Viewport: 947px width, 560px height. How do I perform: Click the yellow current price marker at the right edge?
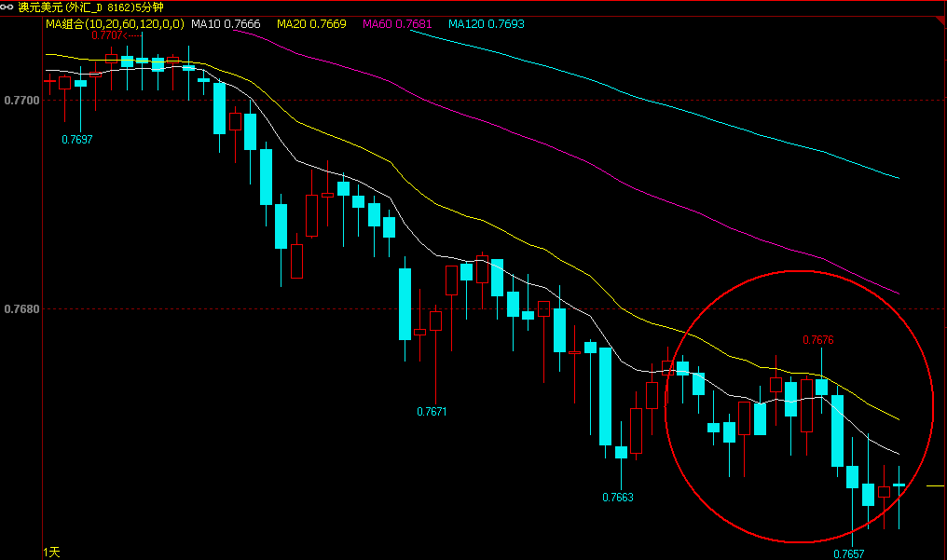pyautogui.click(x=935, y=485)
